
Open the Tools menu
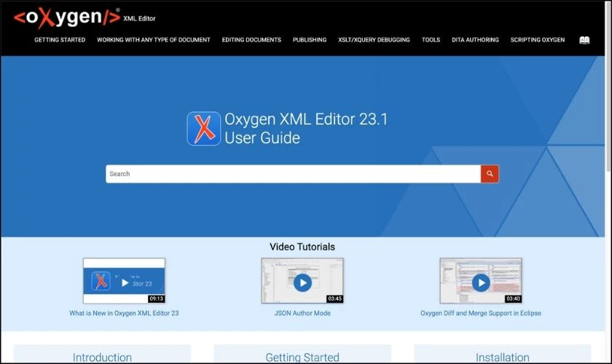(431, 40)
